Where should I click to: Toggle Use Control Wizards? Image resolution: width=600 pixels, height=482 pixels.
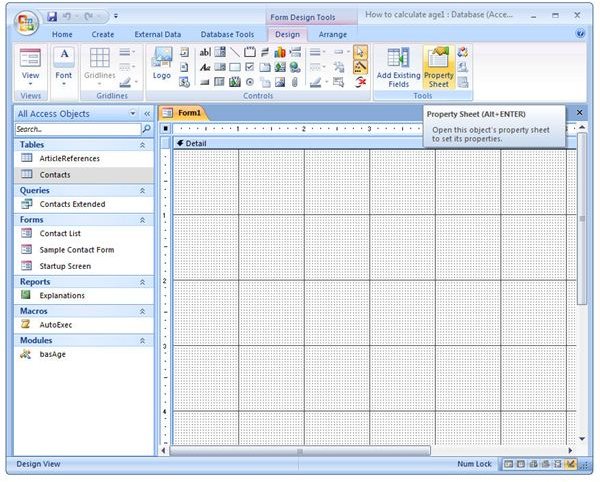pyautogui.click(x=360, y=67)
